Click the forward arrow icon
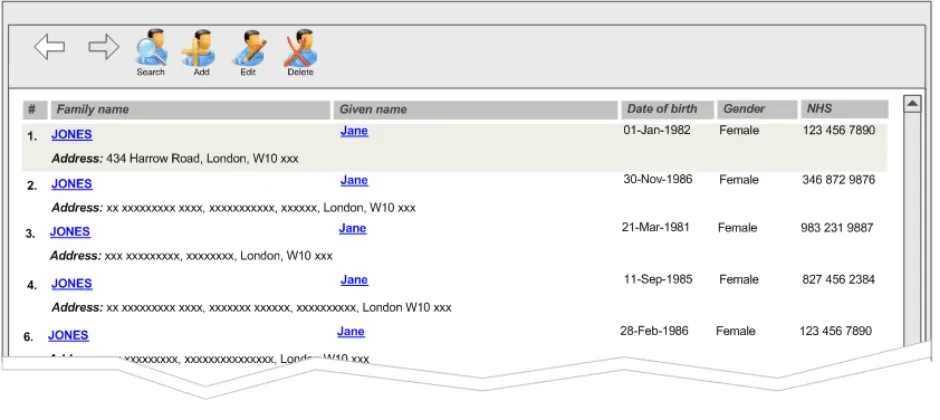This screenshot has height=420, width=940. point(104,47)
